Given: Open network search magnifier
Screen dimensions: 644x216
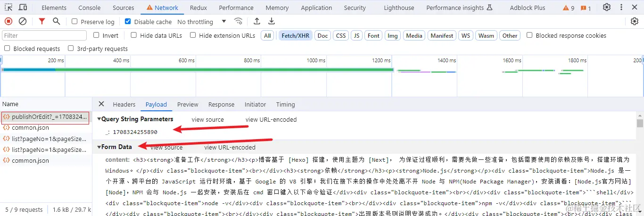Looking at the screenshot, I should click(x=56, y=21).
